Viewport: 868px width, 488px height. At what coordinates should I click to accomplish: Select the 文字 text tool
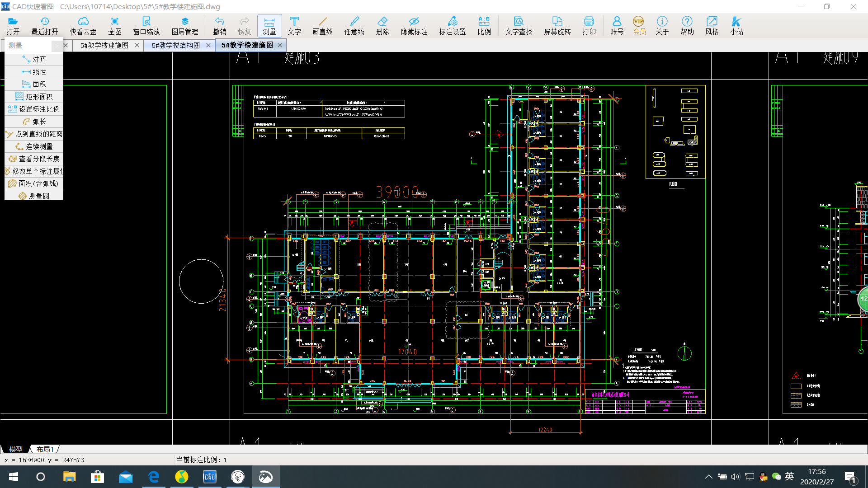pyautogui.click(x=294, y=26)
